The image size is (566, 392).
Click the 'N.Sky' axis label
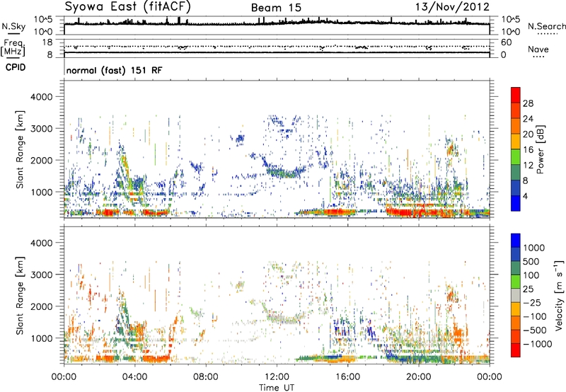tap(13, 26)
